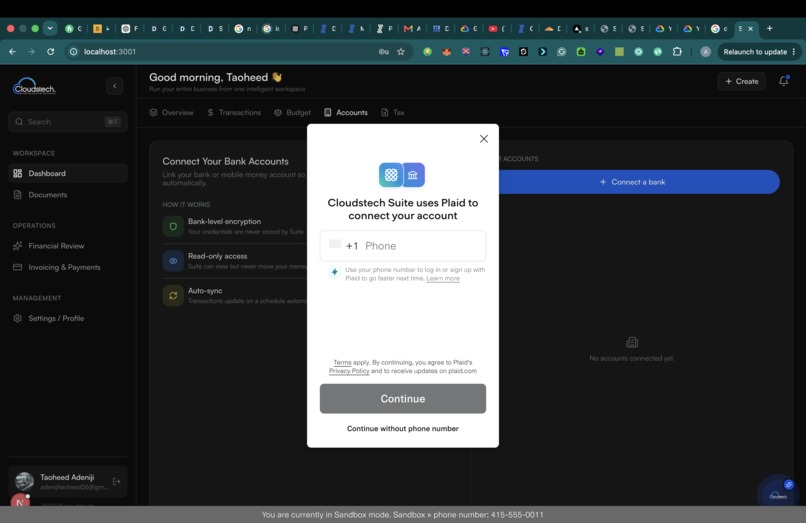Open the Extensions puzzle icon
The image size is (806, 523).
tap(677, 51)
